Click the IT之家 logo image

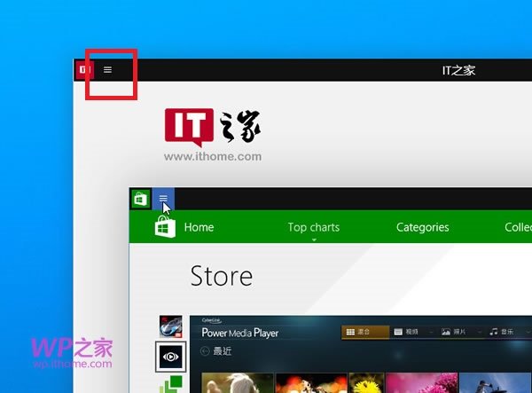coord(213,128)
